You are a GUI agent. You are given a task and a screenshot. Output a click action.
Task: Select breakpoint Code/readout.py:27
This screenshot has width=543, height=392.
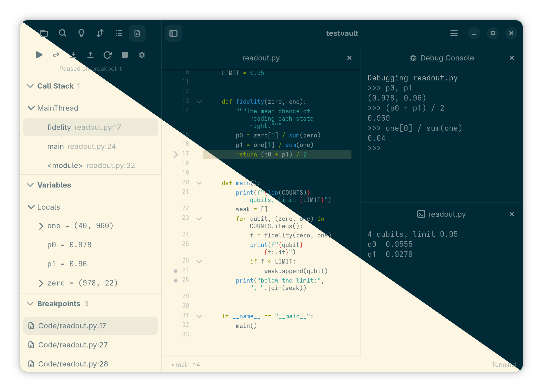tap(91, 345)
